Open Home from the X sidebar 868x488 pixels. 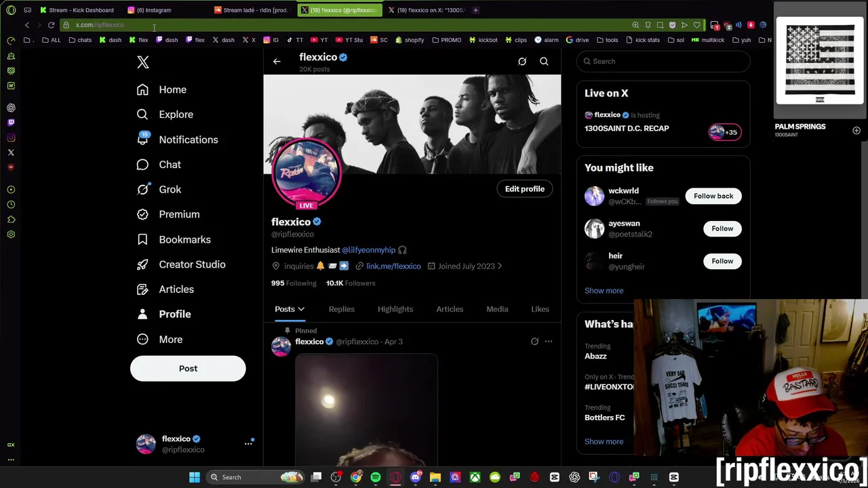[x=161, y=89]
